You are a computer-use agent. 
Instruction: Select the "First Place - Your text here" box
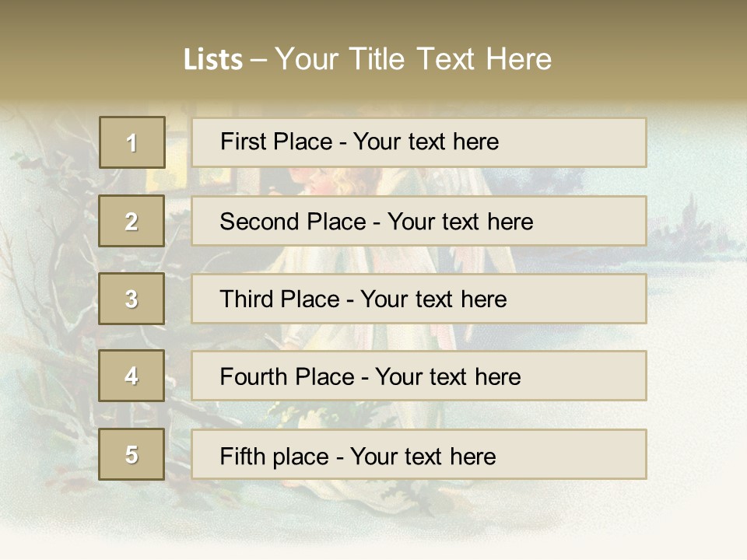coord(419,142)
